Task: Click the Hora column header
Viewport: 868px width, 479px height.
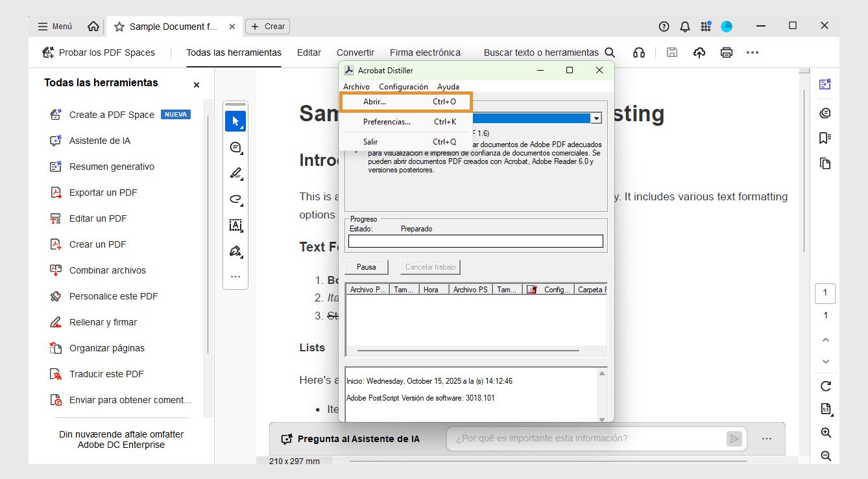Action: [434, 290]
